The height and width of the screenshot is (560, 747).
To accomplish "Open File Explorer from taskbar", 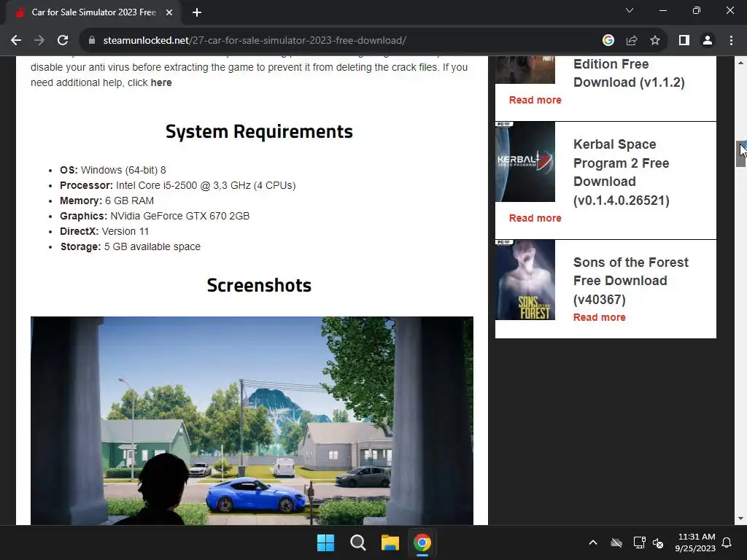I will tap(390, 542).
